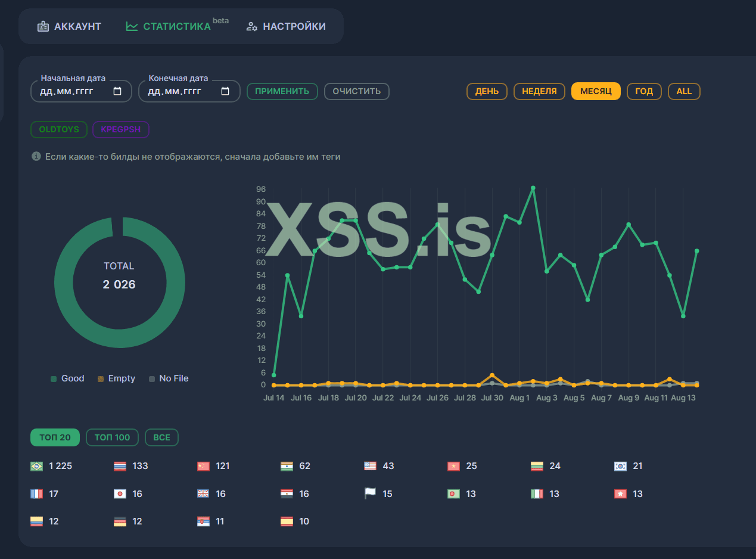Click the Japan flag with 16

tap(120, 494)
